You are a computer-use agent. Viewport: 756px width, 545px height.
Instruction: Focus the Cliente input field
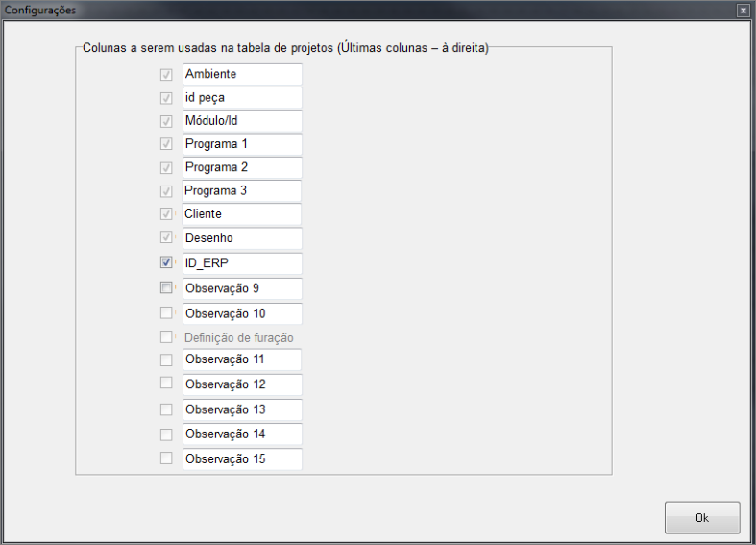pyautogui.click(x=242, y=214)
